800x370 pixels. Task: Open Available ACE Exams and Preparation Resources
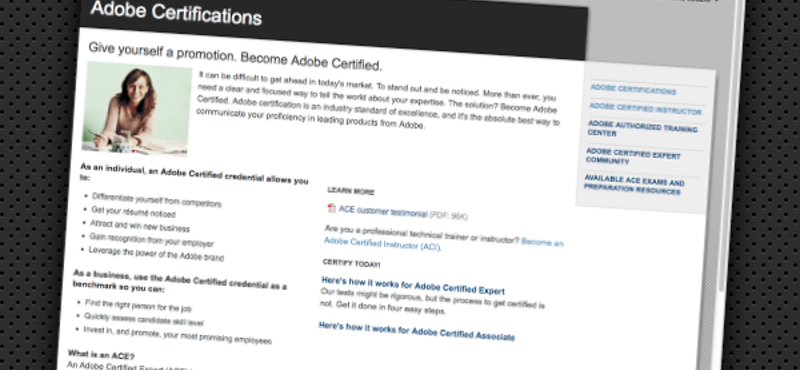point(633,185)
